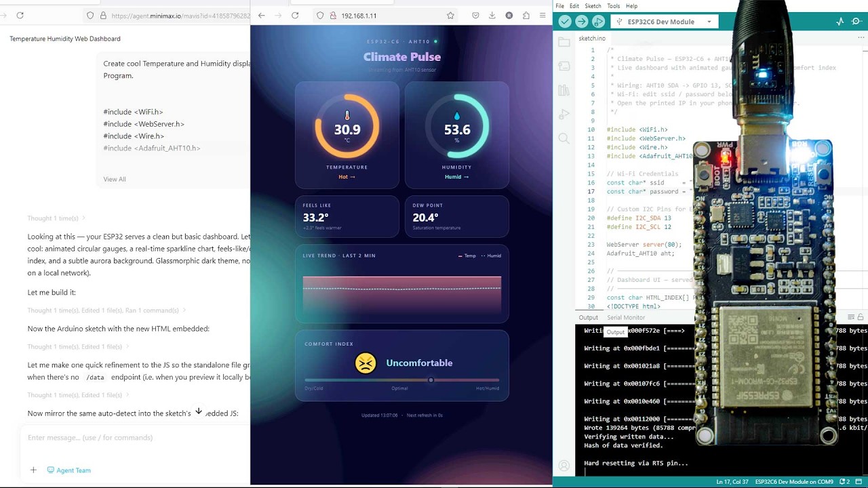The height and width of the screenshot is (488, 868).
Task: Reload the 192.168.1.11 dashboard page
Action: tap(295, 16)
